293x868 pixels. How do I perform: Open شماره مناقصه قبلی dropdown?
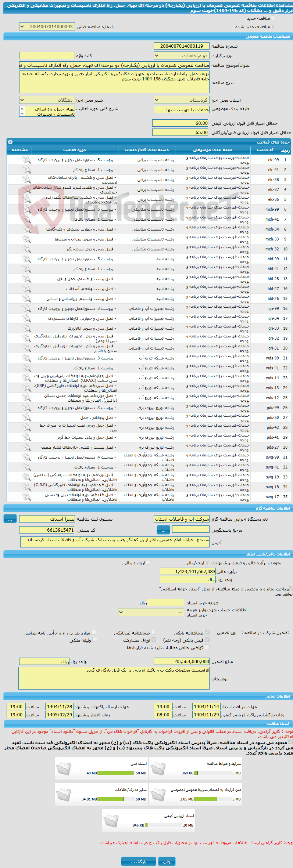[x=47, y=27]
